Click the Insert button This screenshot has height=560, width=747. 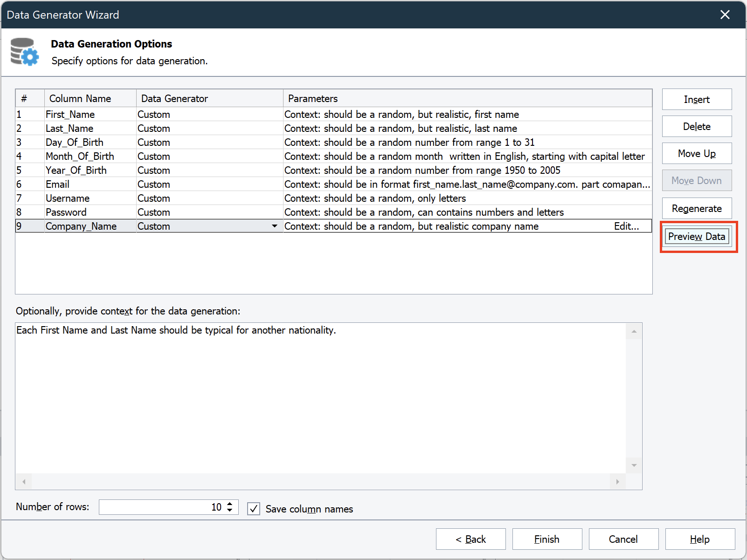[x=697, y=99]
